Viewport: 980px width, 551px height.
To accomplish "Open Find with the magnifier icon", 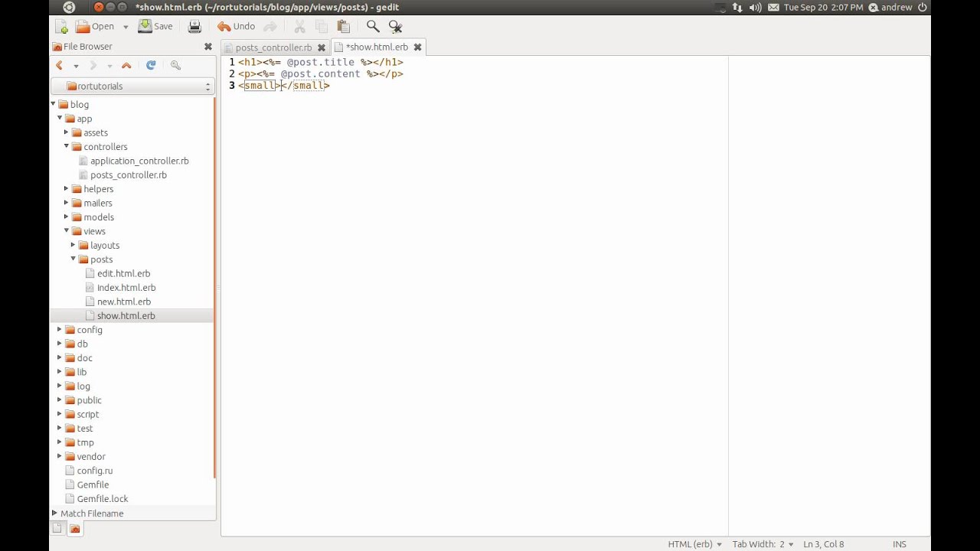I will coord(373,26).
